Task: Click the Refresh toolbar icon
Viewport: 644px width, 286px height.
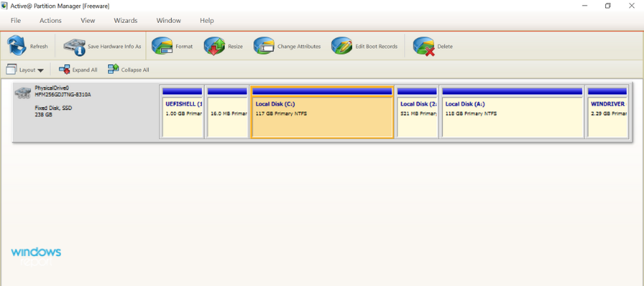Action: [x=17, y=46]
